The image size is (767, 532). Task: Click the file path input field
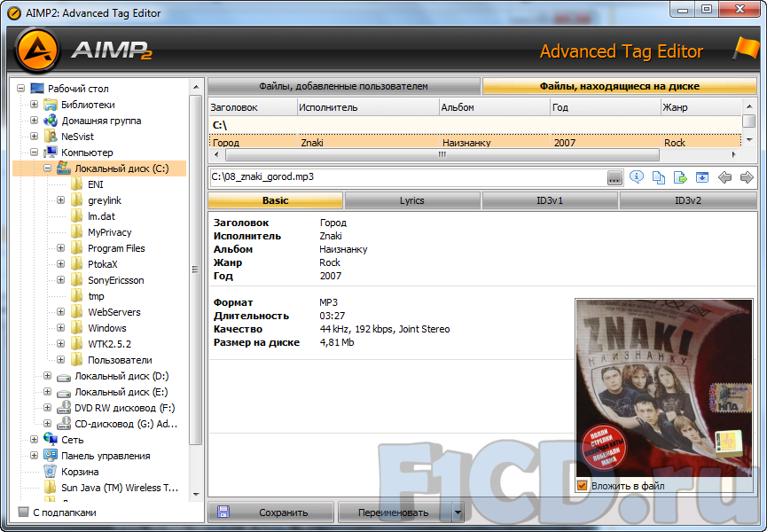(408, 177)
